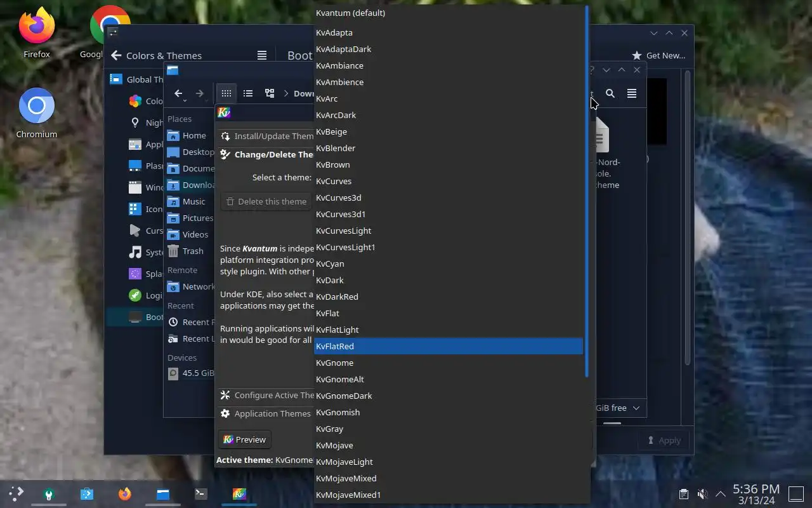Go forward in Dolphin file manager

tap(200, 93)
